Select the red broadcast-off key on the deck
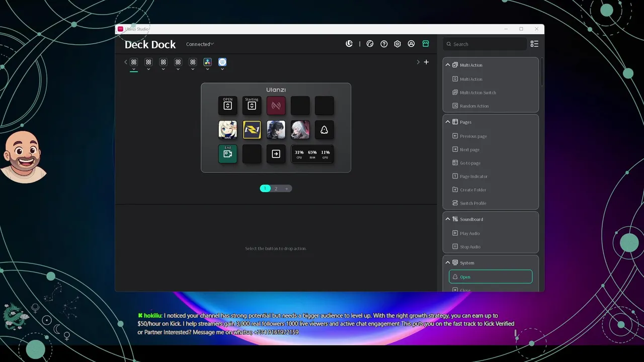Viewport: 644px width, 362px height. [276, 106]
